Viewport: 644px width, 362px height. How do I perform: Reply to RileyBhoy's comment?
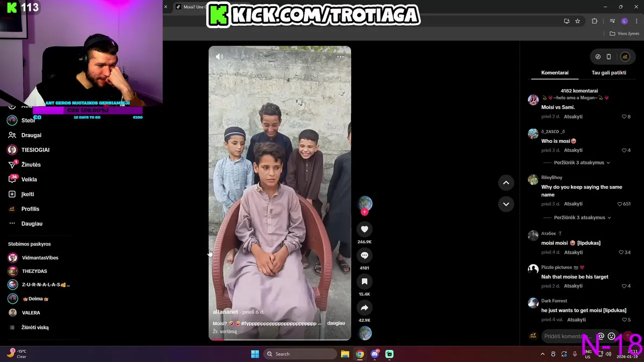click(x=573, y=204)
